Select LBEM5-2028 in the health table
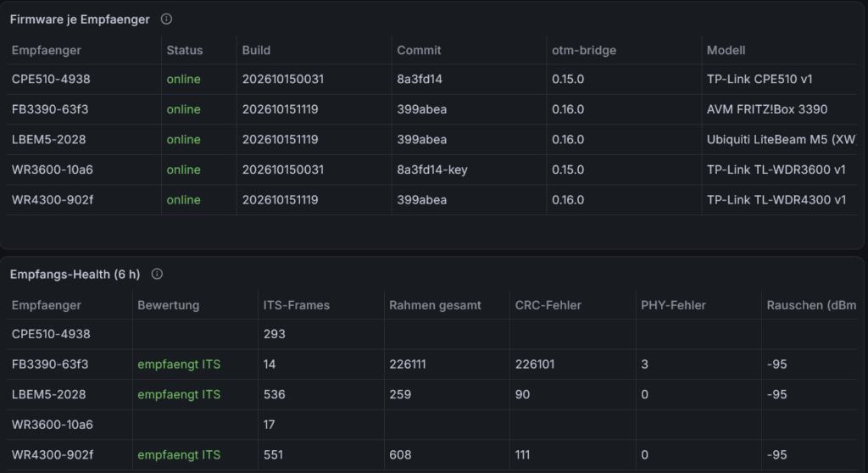 point(48,394)
